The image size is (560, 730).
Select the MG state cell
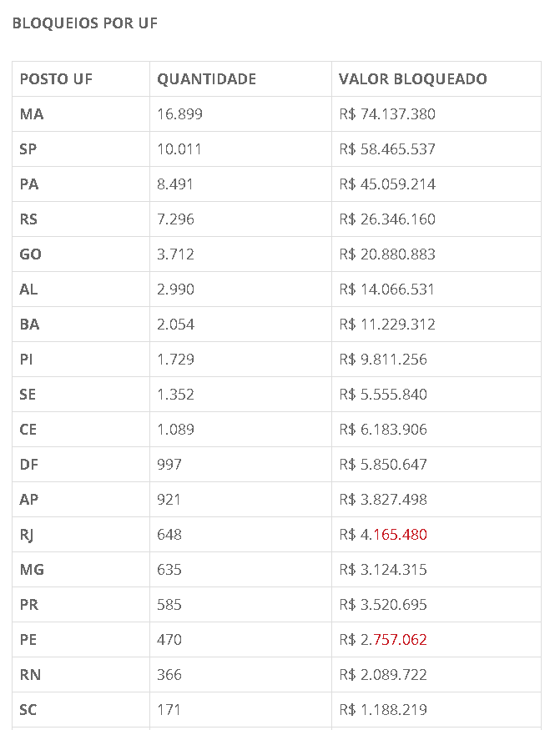(32, 570)
